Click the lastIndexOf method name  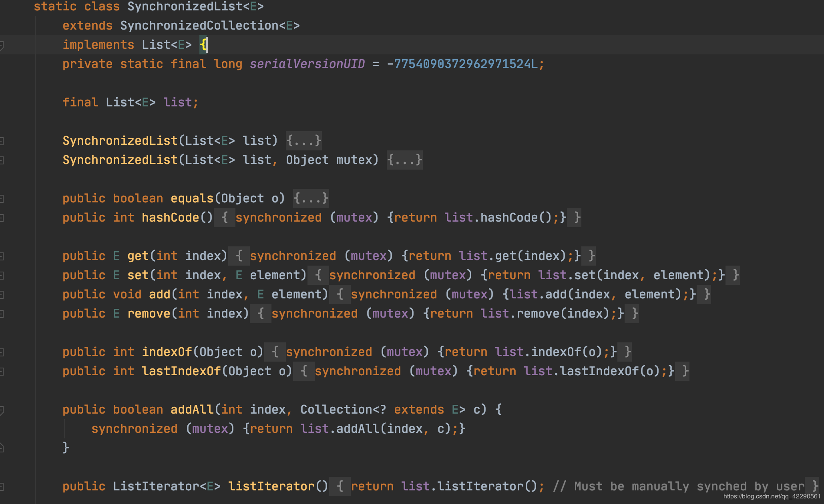tap(181, 371)
